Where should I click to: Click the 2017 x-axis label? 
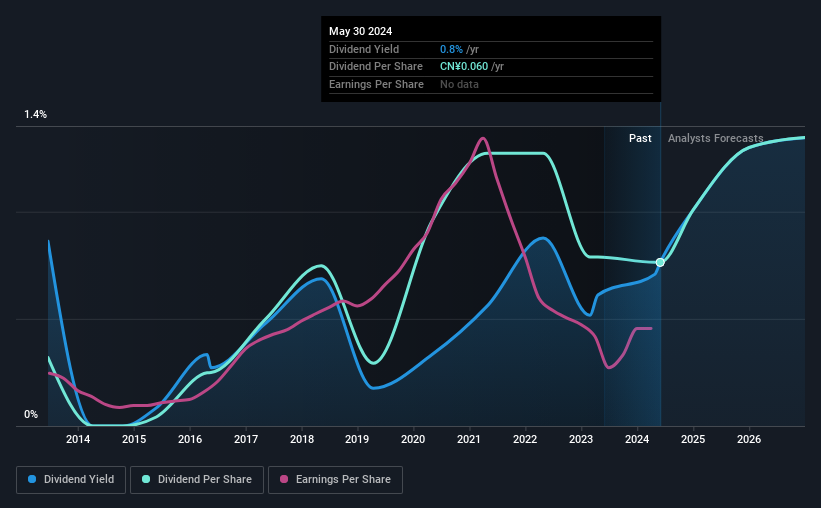(246, 439)
